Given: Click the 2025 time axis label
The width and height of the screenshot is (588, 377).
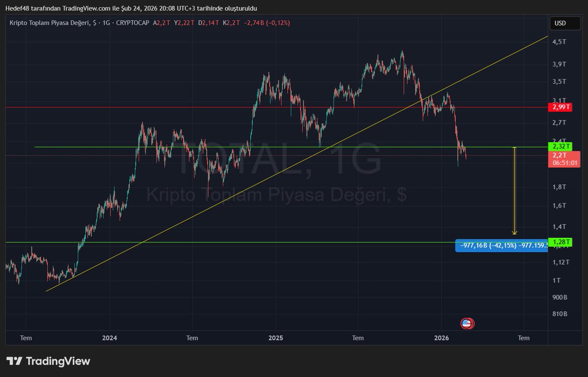Looking at the screenshot, I should coord(275,338).
